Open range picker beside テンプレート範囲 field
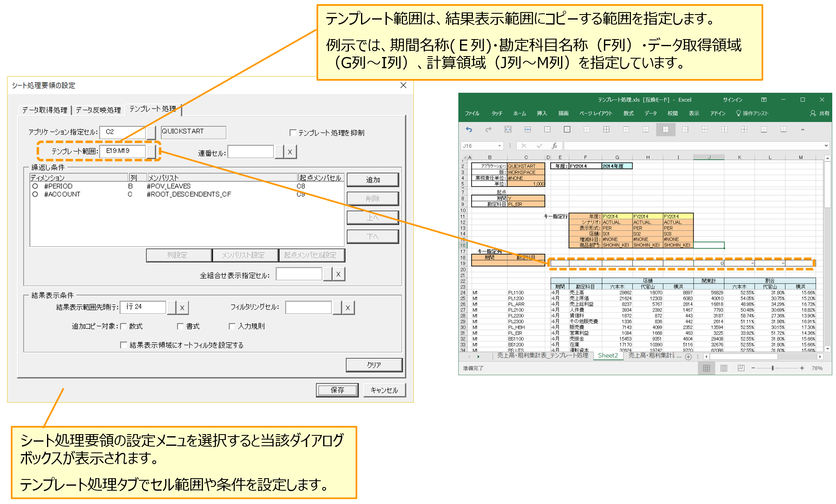 [x=151, y=151]
